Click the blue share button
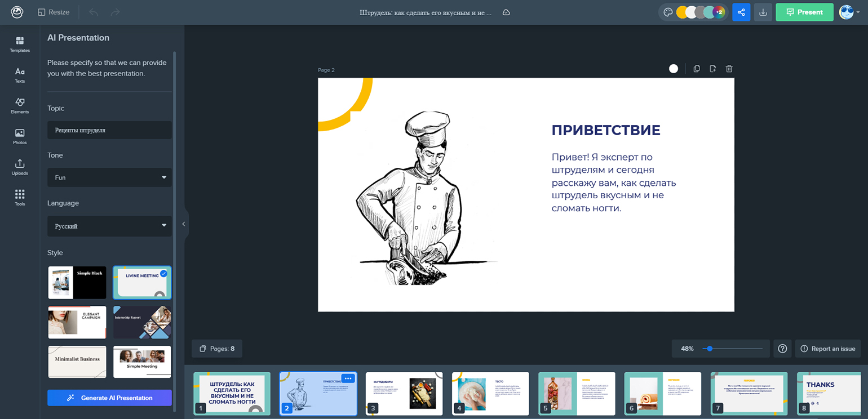The image size is (868, 419). (x=741, y=12)
